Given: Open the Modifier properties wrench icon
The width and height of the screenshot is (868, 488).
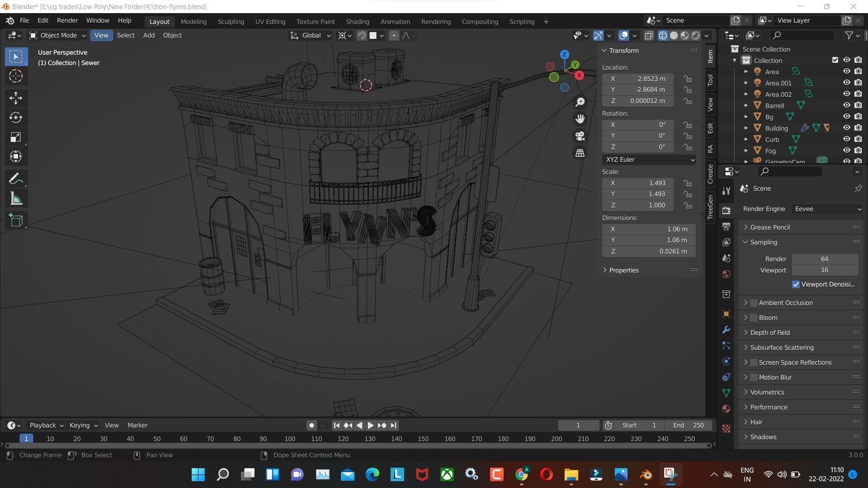Looking at the screenshot, I should (726, 329).
